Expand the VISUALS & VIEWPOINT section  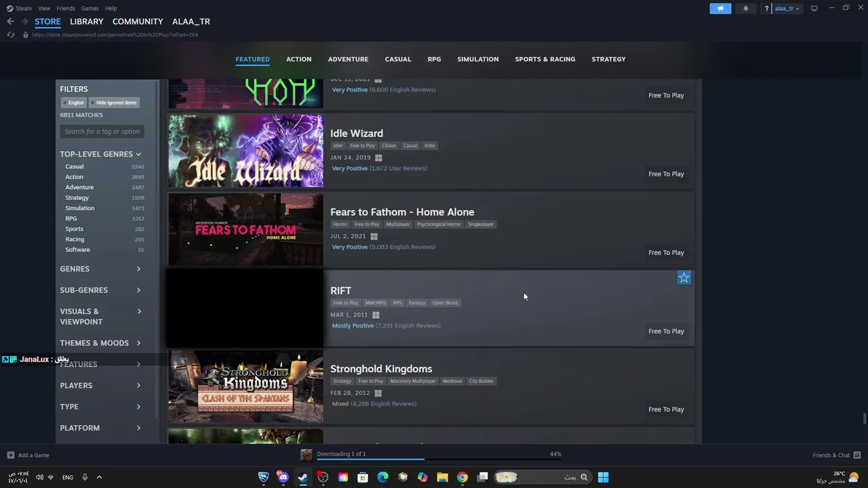pyautogui.click(x=100, y=317)
